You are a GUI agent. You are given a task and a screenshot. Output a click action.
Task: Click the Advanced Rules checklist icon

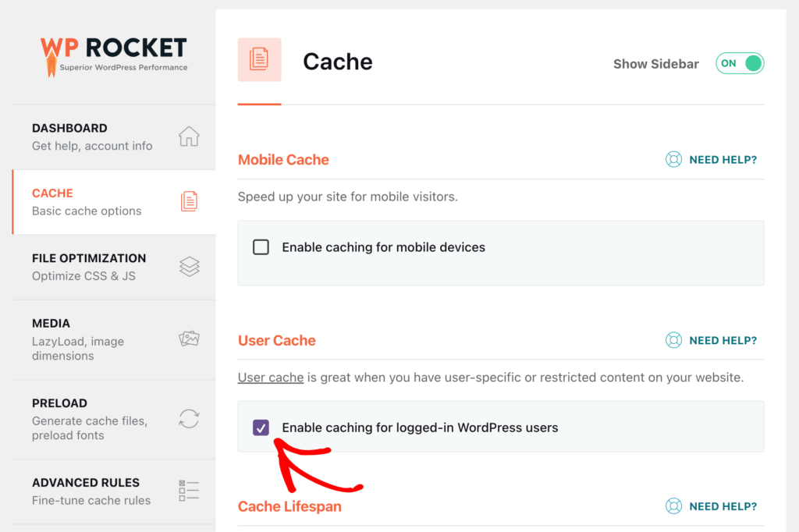coord(189,490)
